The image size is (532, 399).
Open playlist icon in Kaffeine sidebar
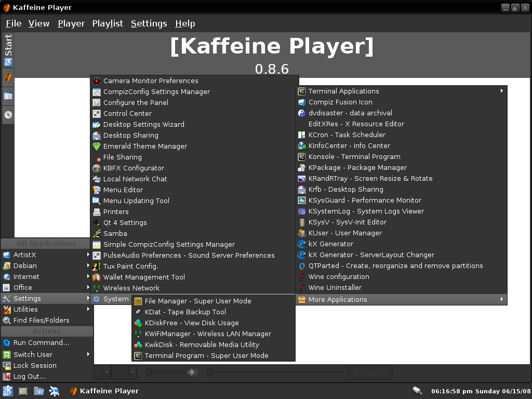click(8, 96)
